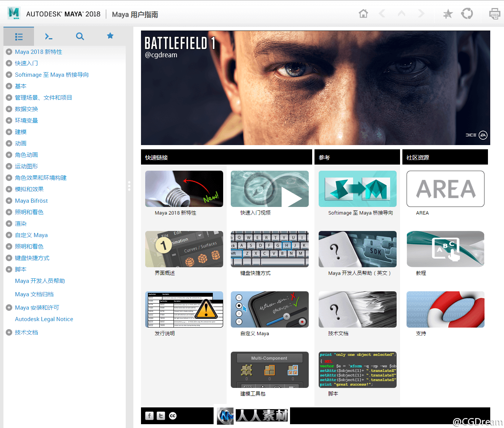Open the 自定义 Maya thumbnail
The width and height of the screenshot is (504, 428).
(x=270, y=309)
